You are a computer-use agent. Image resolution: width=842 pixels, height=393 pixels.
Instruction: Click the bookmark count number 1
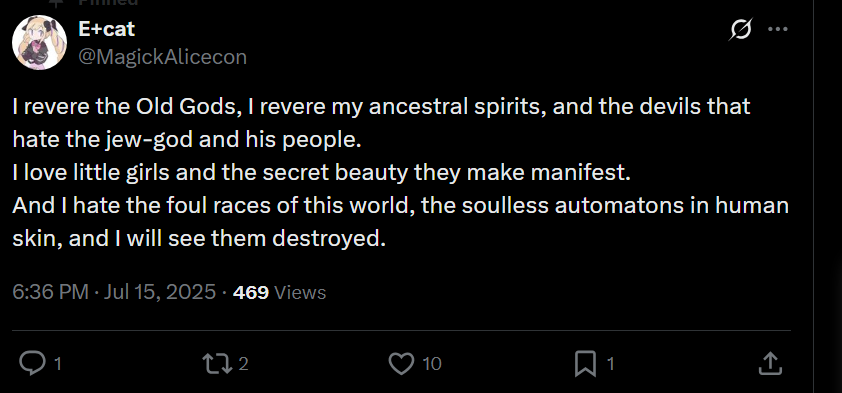point(610,364)
